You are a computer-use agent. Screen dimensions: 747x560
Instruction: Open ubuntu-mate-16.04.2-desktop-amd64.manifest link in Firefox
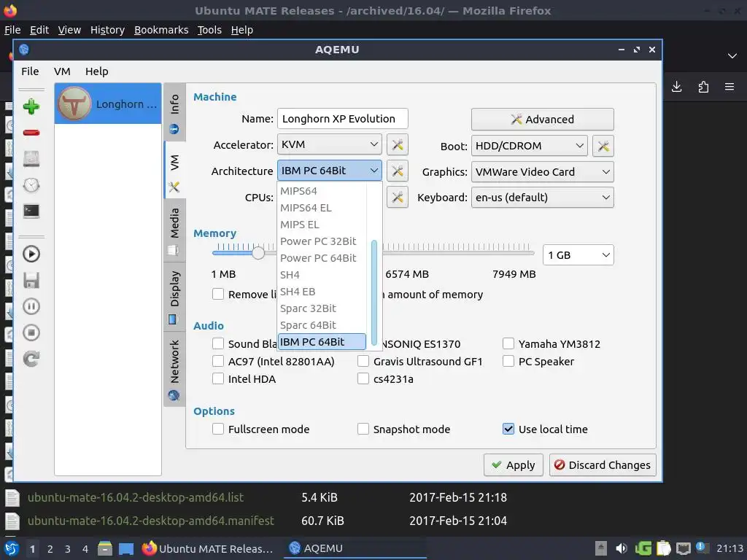(x=150, y=521)
